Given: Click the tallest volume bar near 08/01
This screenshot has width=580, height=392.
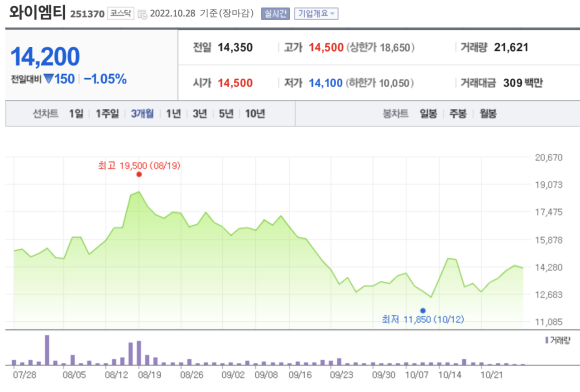Looking at the screenshot, I should point(47,350).
